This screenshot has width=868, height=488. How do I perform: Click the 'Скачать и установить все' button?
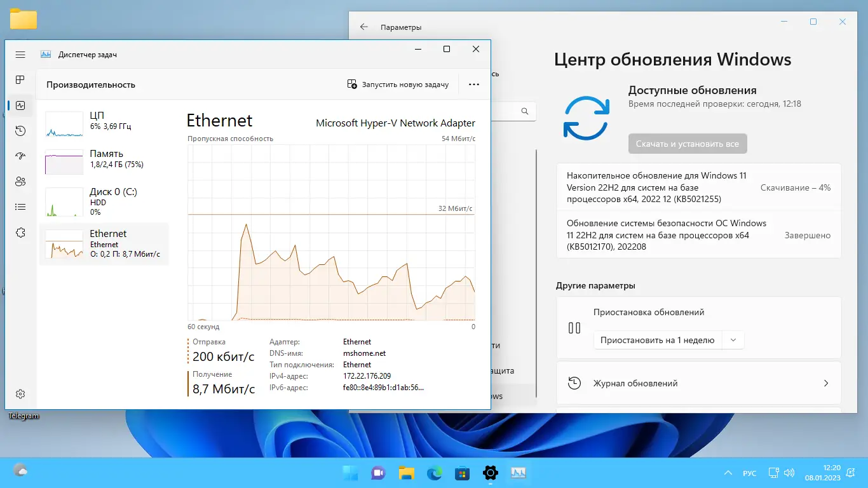click(x=688, y=144)
